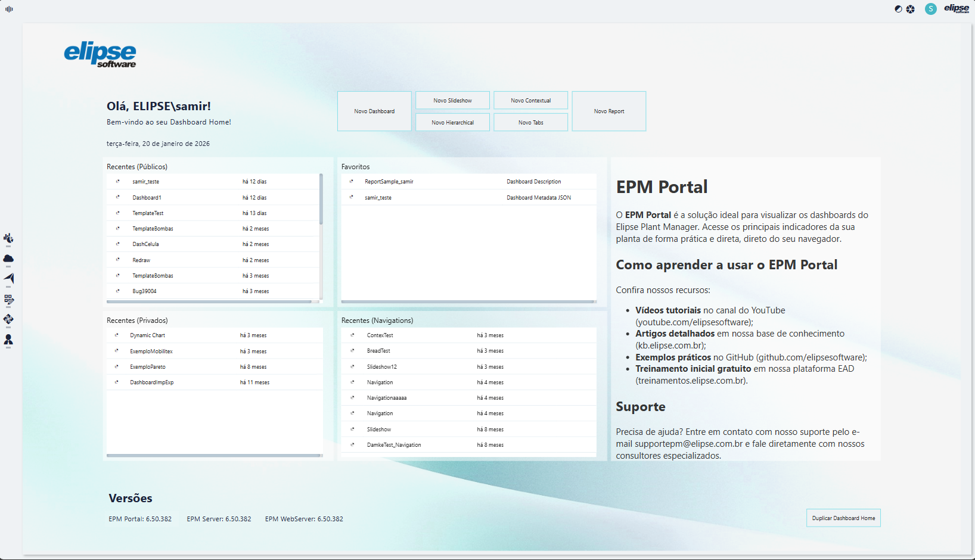Open Slideshow12 in Recentes (Navigations)
The width and height of the screenshot is (975, 560).
(x=381, y=367)
